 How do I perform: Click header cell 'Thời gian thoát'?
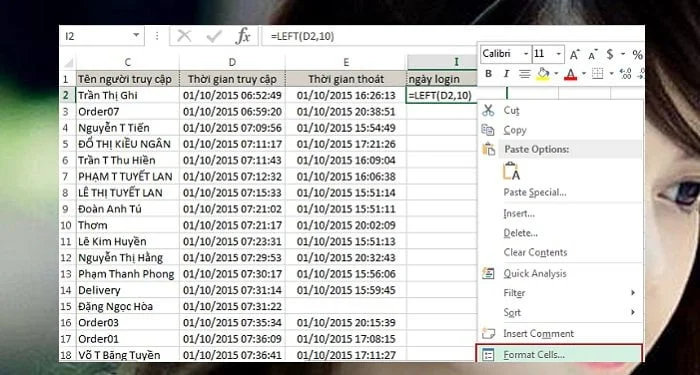point(346,79)
